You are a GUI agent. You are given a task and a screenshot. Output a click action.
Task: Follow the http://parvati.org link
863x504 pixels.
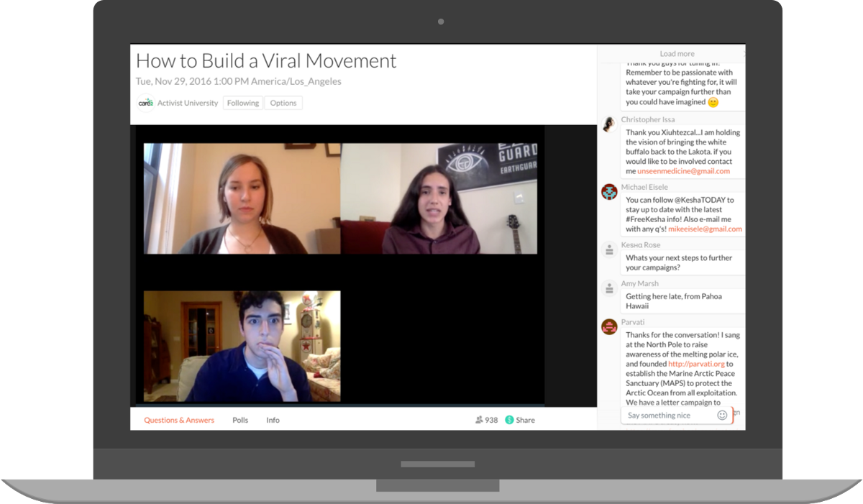[695, 364]
